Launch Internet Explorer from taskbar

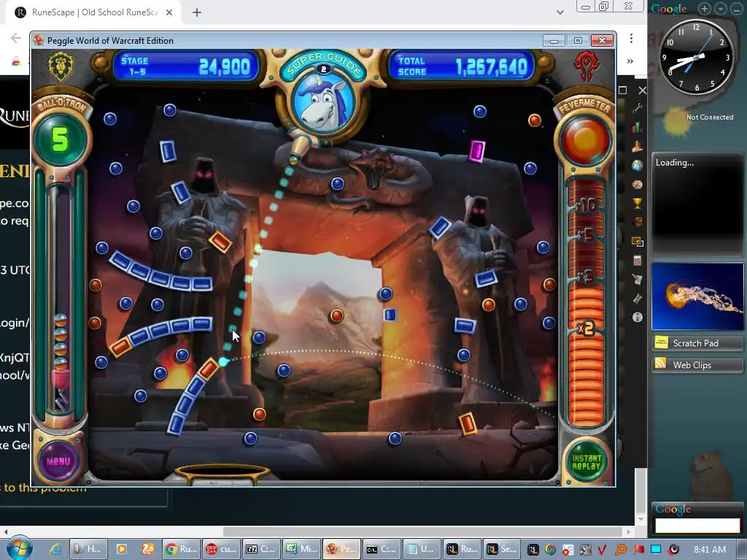coord(55,549)
